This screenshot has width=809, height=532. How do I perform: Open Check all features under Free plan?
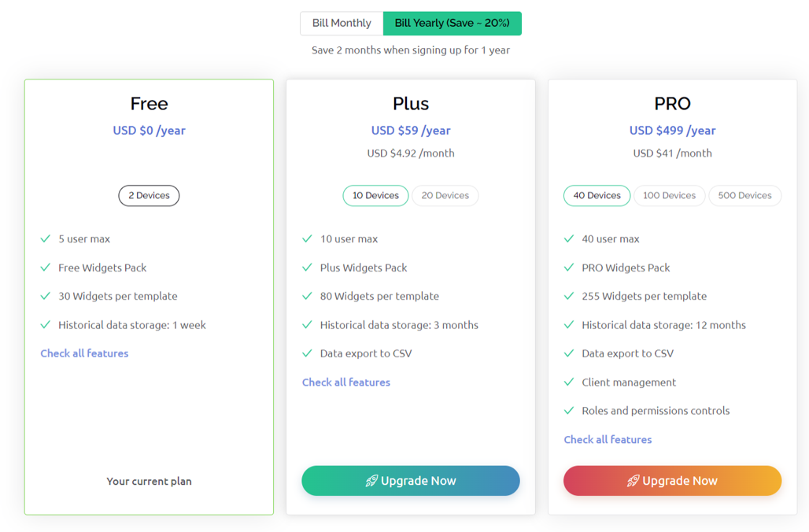point(85,353)
